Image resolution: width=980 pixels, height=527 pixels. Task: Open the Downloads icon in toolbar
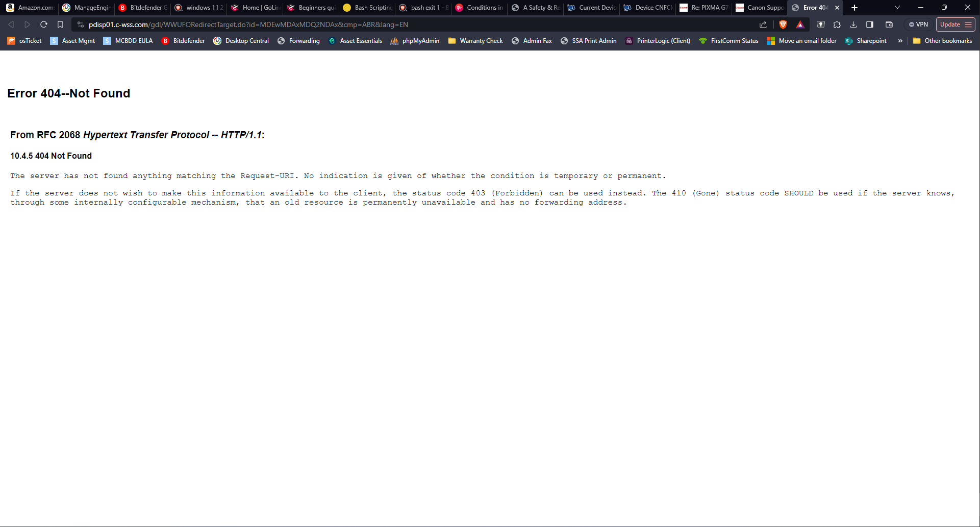(x=853, y=24)
